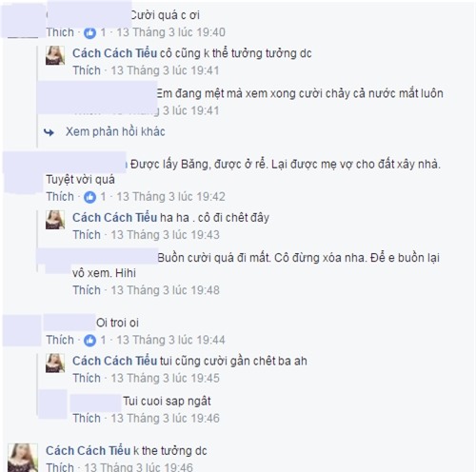The height and width of the screenshot is (472, 476).
Task: Click reply arrow icon beside Xem phản hồi khác
Action: (x=49, y=132)
